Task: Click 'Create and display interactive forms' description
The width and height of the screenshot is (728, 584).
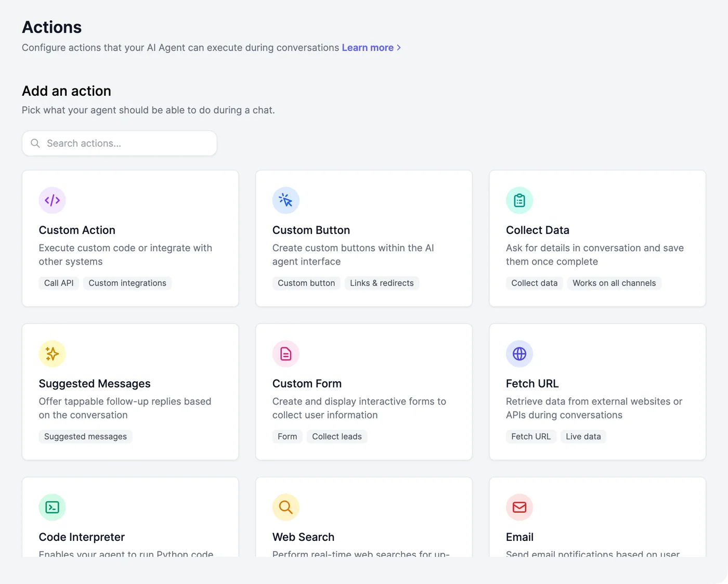Action: (359, 408)
